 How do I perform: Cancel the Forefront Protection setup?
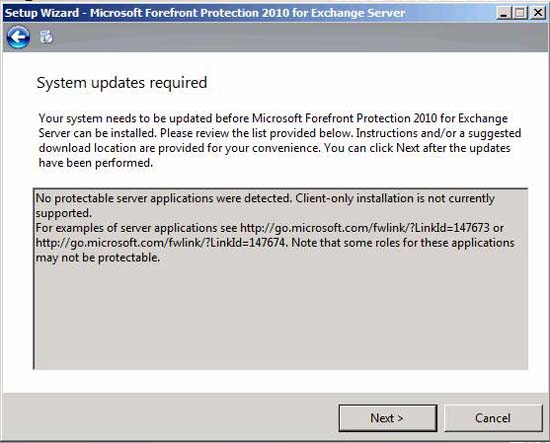493,418
